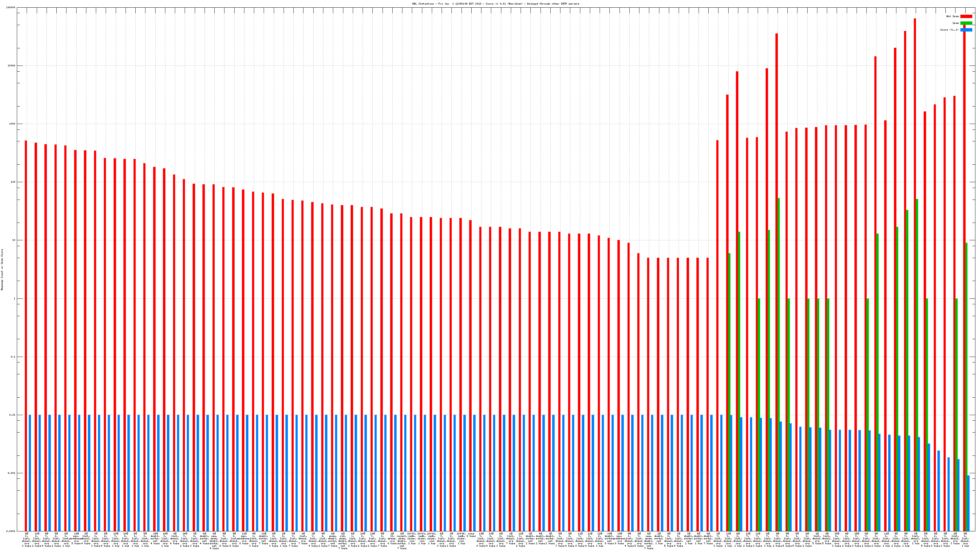Screen dimensions: 980x551
Task: Click the 1000 y-axis tick label
Action: pos(13,124)
